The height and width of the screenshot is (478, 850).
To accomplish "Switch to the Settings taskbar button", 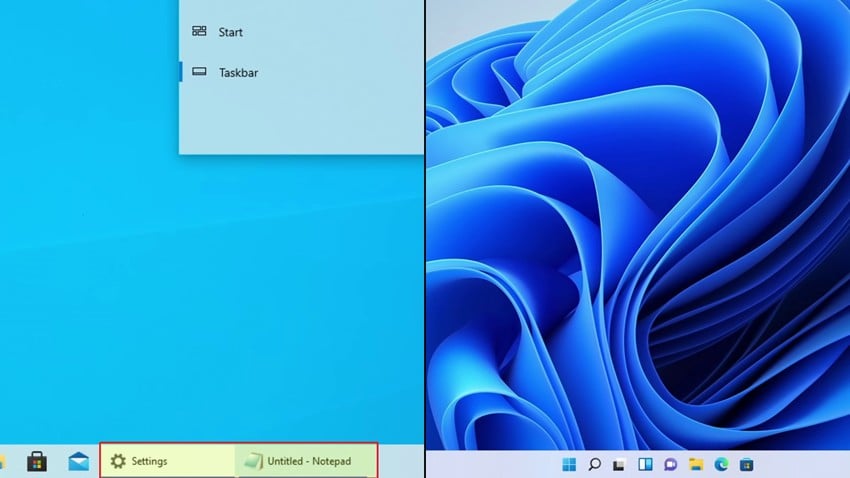I will point(168,461).
